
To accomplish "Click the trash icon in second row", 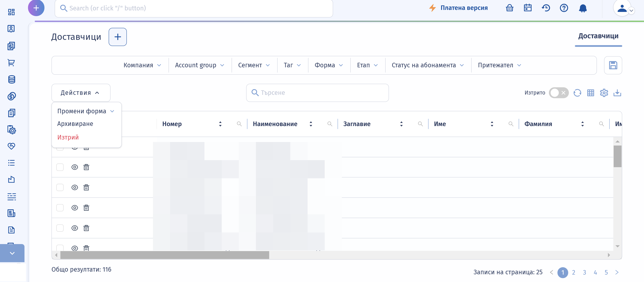I will tap(86, 167).
